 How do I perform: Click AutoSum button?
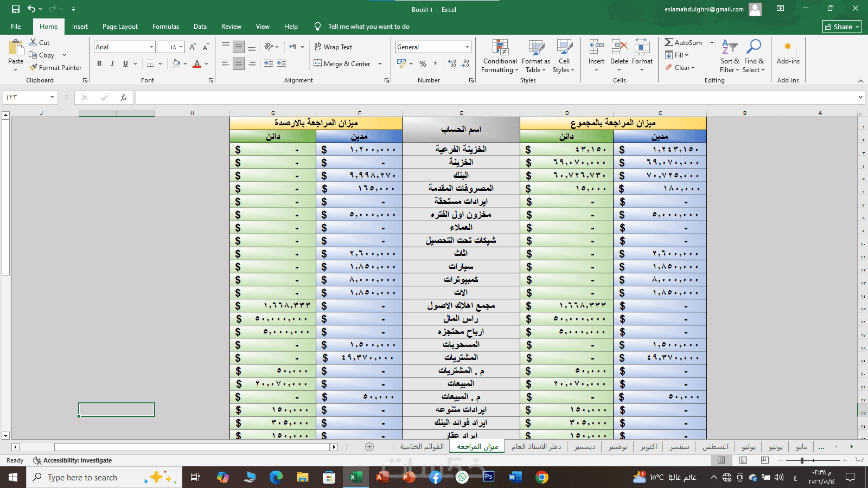(x=684, y=42)
